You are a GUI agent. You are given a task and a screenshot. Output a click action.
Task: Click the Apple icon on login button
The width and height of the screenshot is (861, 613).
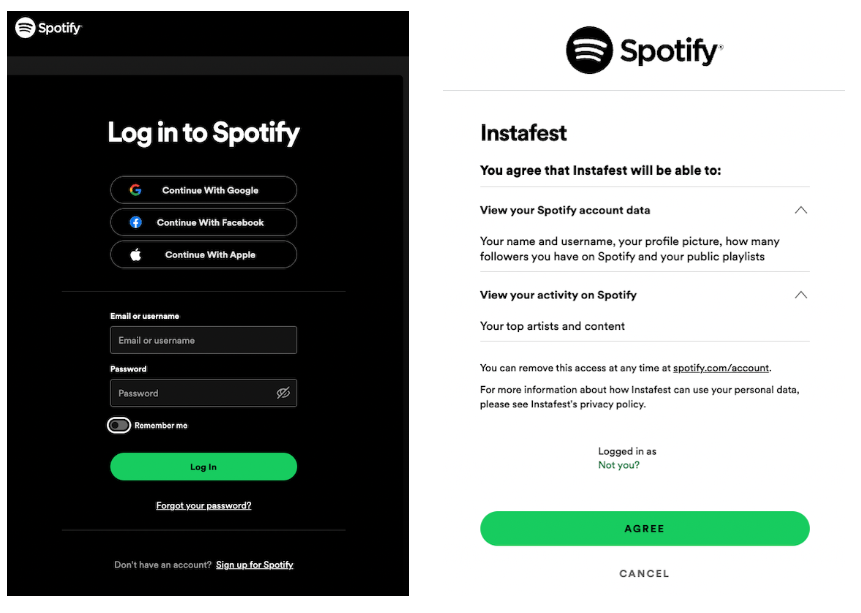coord(135,255)
